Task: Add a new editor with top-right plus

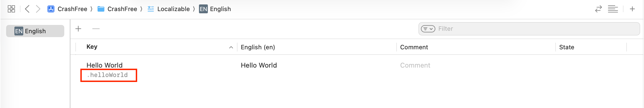Action: click(632, 9)
